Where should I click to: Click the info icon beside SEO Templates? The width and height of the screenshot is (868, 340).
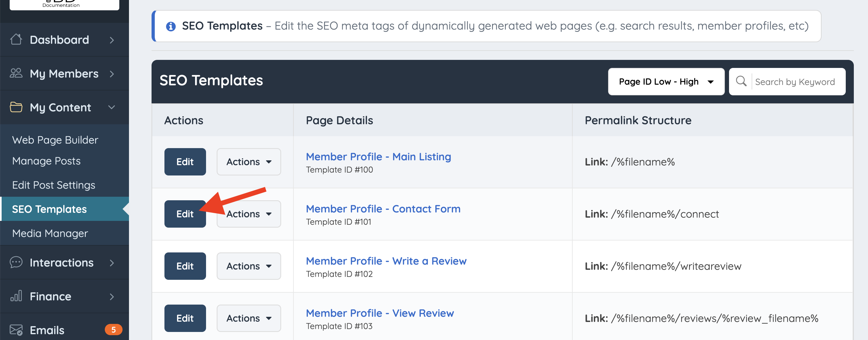171,26
